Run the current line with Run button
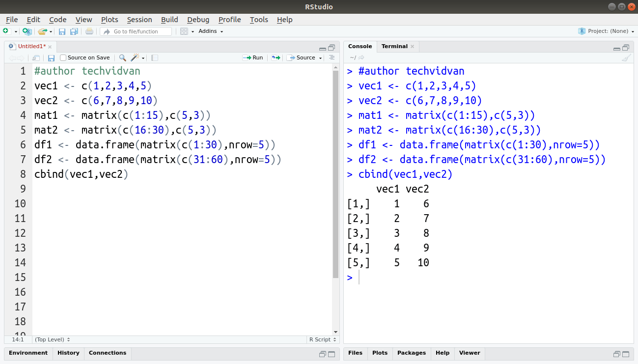 pyautogui.click(x=252, y=58)
